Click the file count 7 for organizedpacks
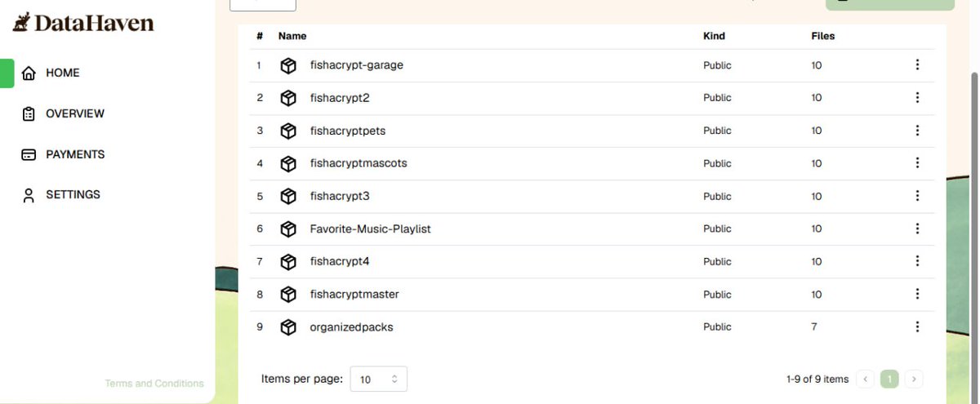 click(x=814, y=326)
